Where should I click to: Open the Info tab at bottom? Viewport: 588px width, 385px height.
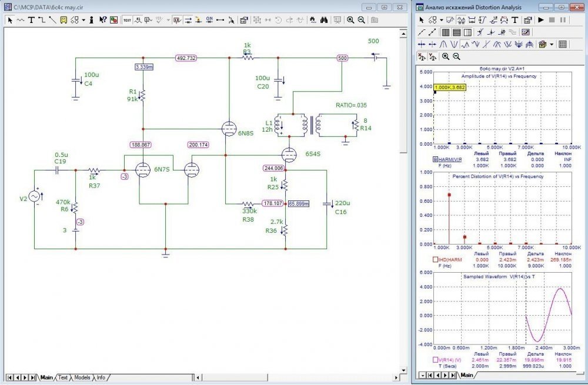(101, 377)
